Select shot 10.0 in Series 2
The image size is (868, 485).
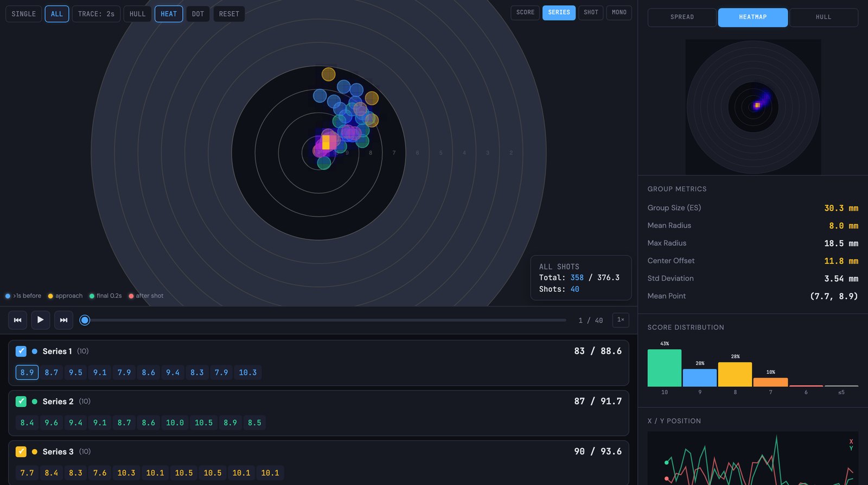click(175, 423)
